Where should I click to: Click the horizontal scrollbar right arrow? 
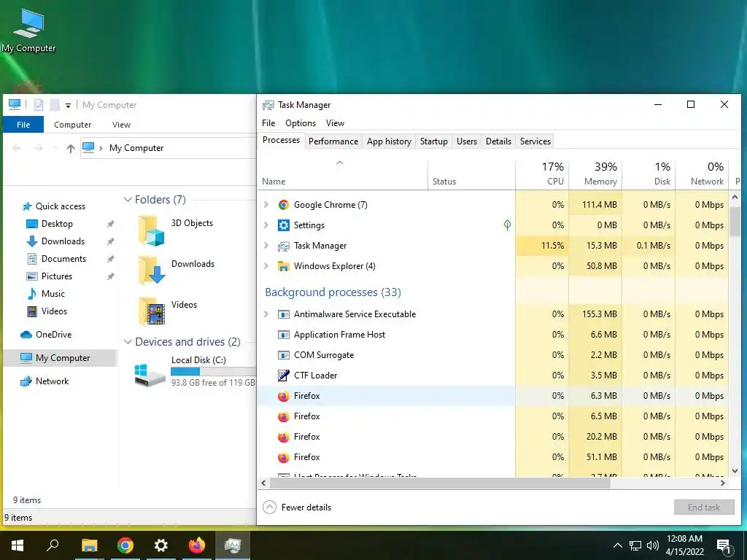pos(723,483)
